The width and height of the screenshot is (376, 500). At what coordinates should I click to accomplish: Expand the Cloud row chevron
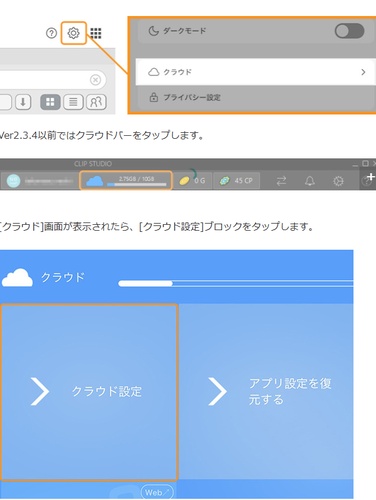pos(363,72)
